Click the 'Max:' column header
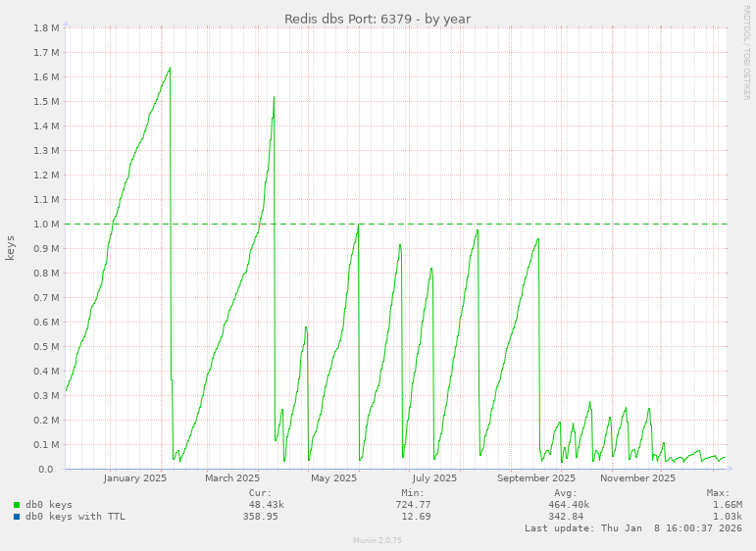Image resolution: width=756 pixels, height=551 pixels. 719,493
